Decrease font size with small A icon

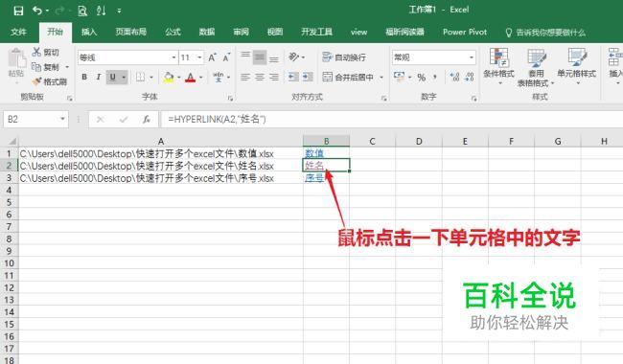[x=226, y=57]
